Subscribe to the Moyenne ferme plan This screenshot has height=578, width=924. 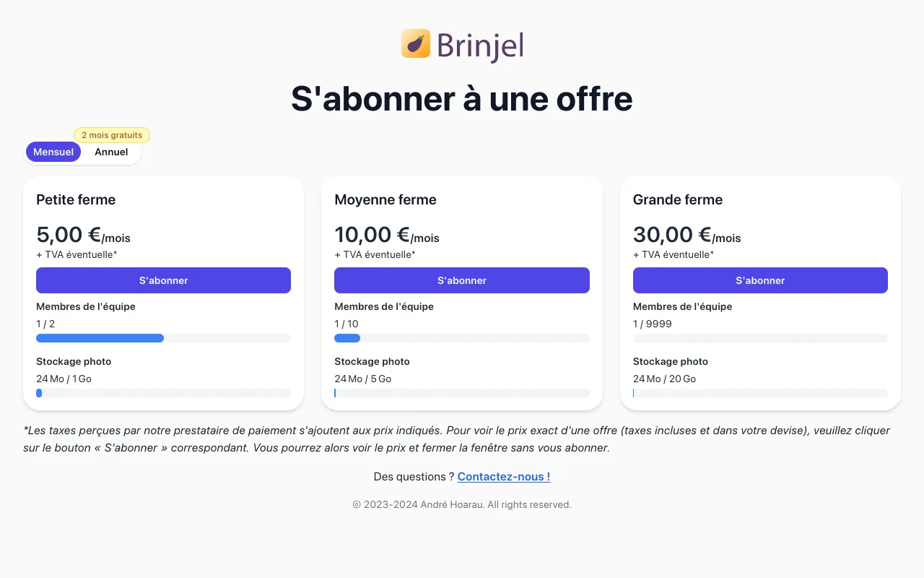coord(462,280)
